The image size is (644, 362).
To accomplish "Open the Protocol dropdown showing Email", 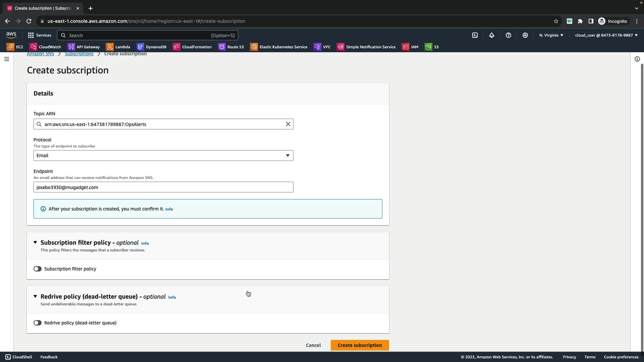I will (x=163, y=156).
